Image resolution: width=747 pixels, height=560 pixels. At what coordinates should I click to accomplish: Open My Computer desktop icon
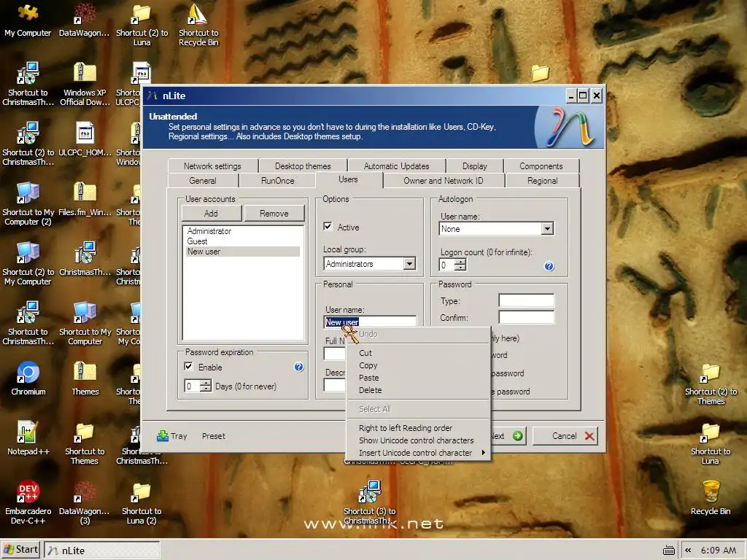28,21
